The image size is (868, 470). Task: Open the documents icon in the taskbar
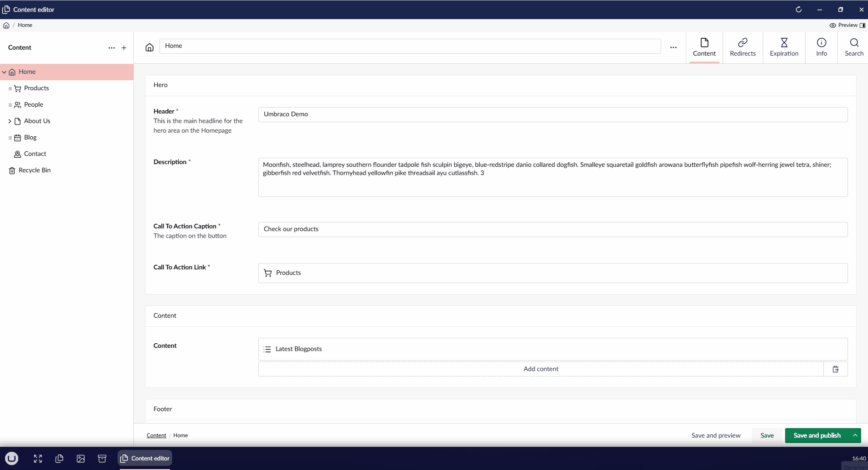[x=59, y=459]
